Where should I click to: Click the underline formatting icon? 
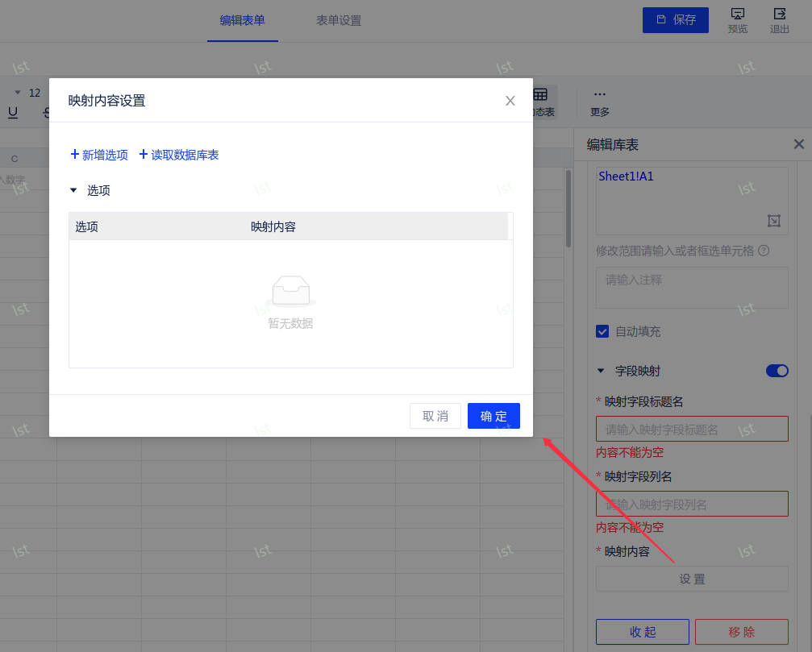13,112
